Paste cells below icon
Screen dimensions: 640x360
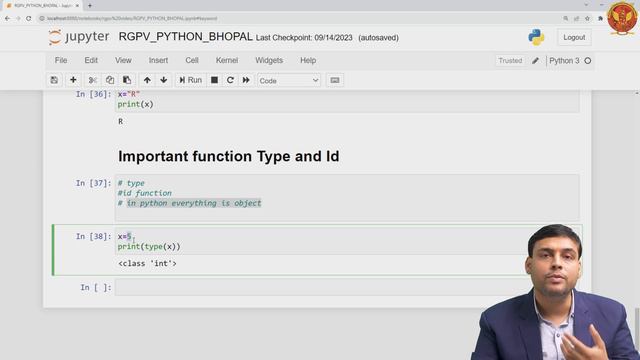coord(127,80)
